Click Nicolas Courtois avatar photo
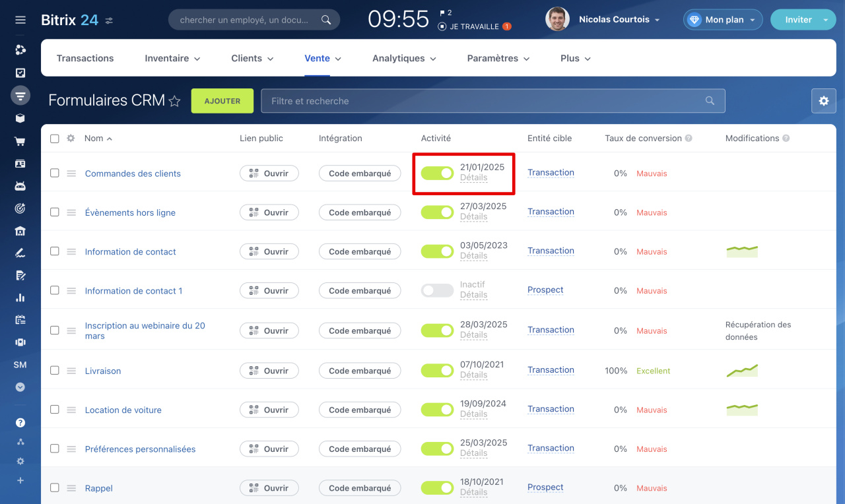 point(557,19)
